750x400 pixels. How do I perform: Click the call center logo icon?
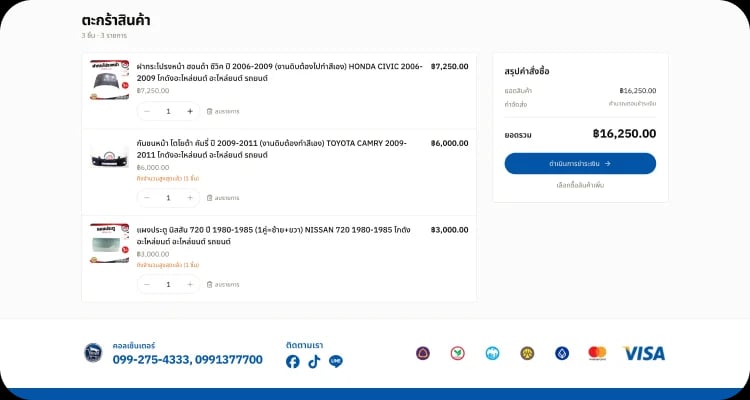point(93,353)
